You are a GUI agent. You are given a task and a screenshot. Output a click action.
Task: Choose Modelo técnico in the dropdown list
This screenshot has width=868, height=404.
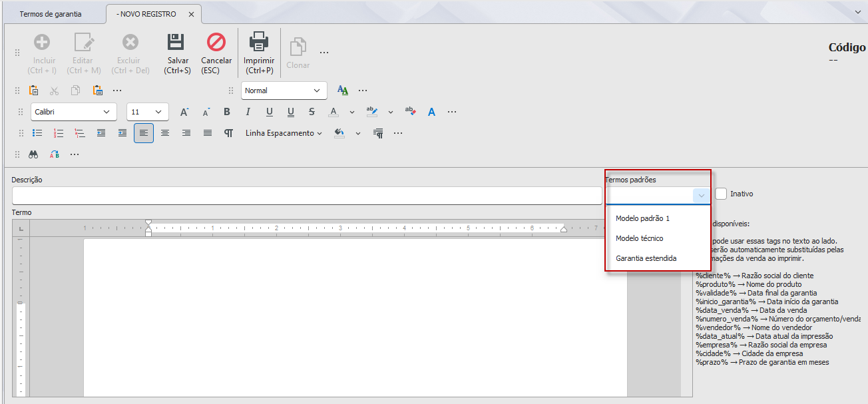coord(640,238)
